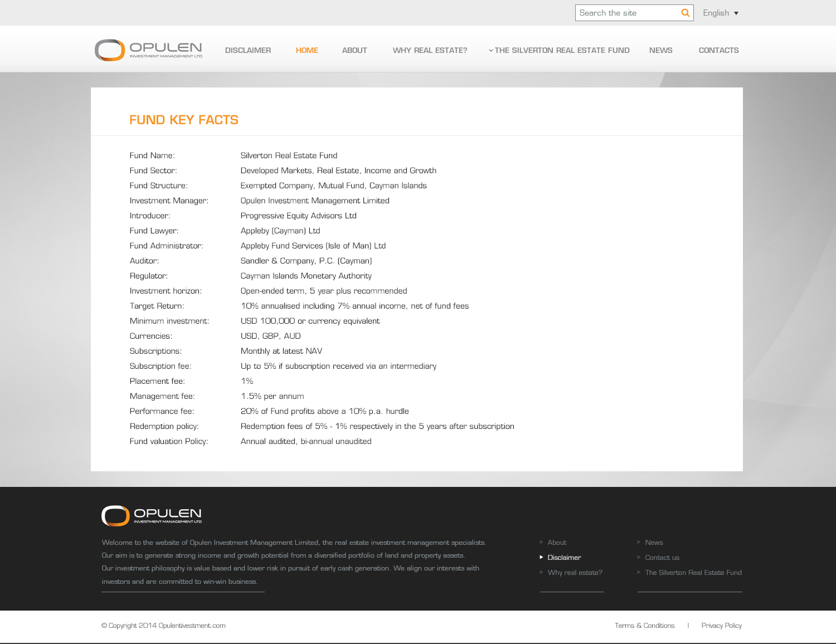The width and height of the screenshot is (836, 644).
Task: Click "1.5% per annum" management fee
Action: (272, 396)
